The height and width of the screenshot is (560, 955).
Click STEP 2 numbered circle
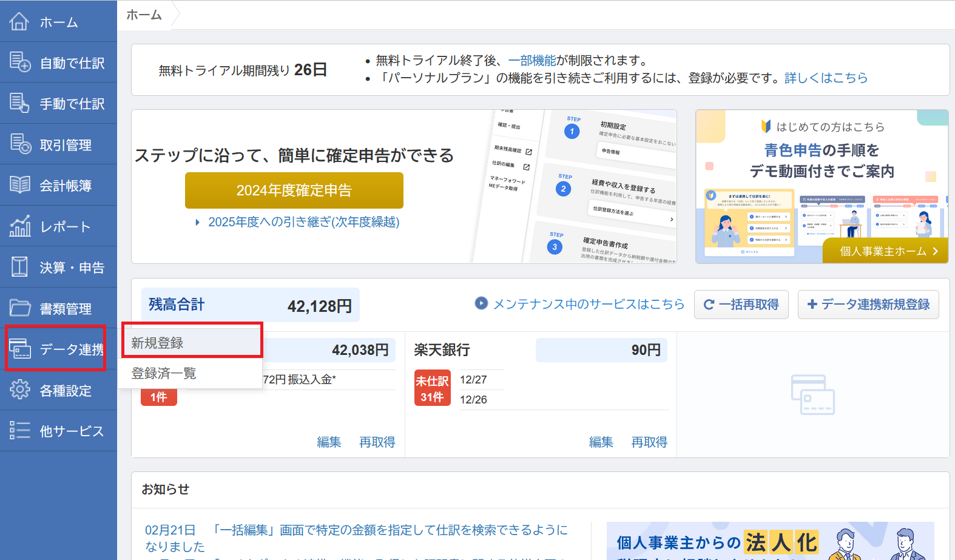(563, 189)
